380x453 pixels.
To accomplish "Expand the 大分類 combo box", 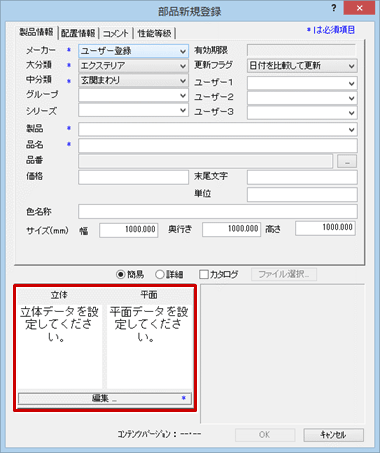I will (x=133, y=66).
